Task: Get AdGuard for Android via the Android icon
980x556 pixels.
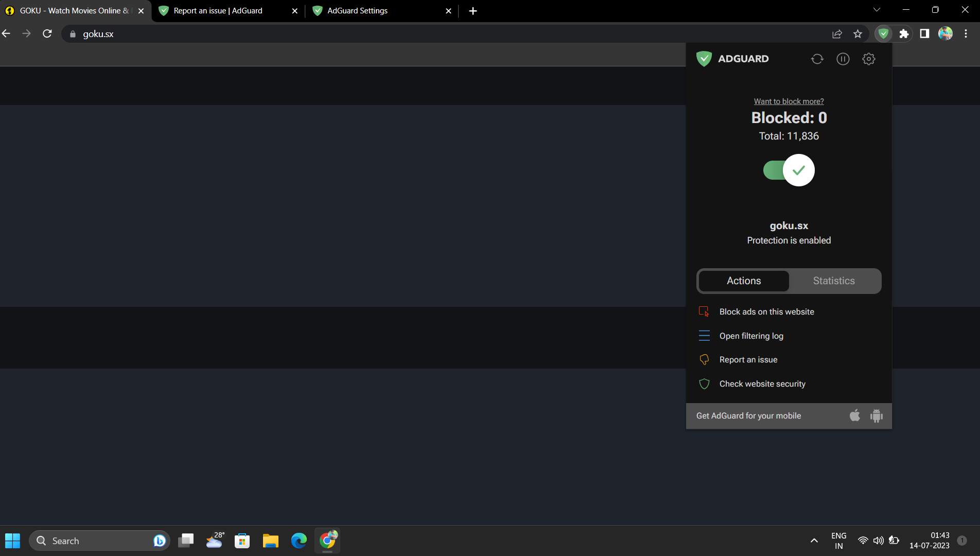Action: click(x=876, y=415)
